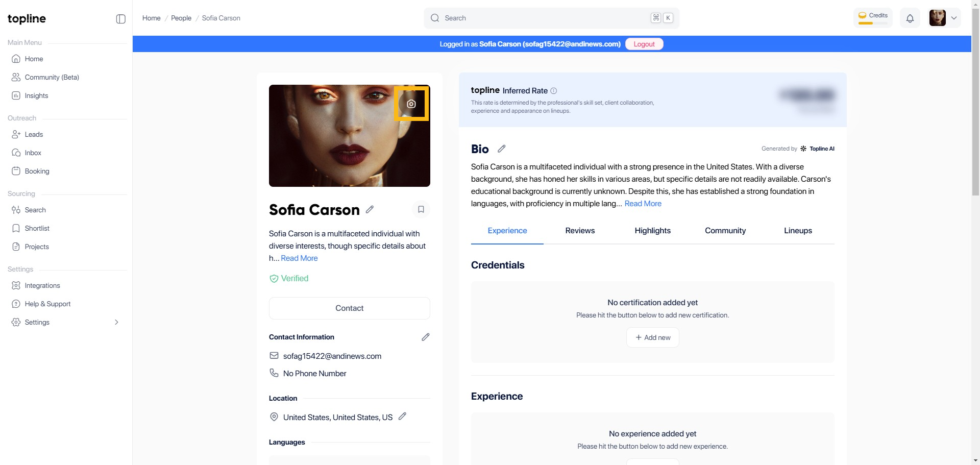Add new certification under Credentials
The width and height of the screenshot is (980, 465).
(x=652, y=338)
